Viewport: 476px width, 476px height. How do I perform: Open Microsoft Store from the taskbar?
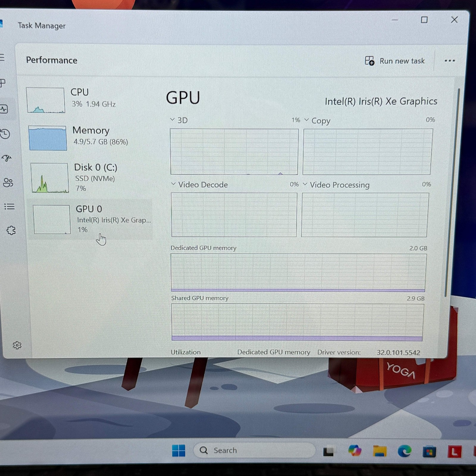[429, 452]
